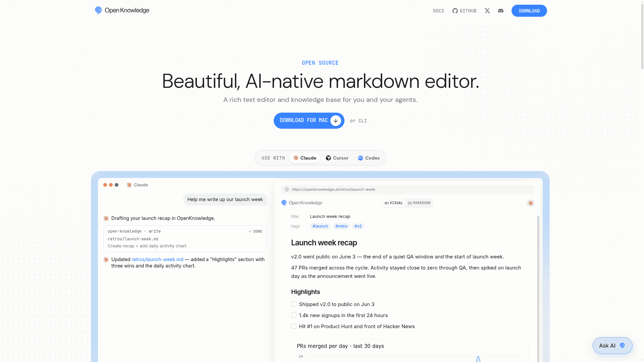Click the 'Highlights' heading in document
Image resolution: width=644 pixels, height=362 pixels.
[306, 292]
